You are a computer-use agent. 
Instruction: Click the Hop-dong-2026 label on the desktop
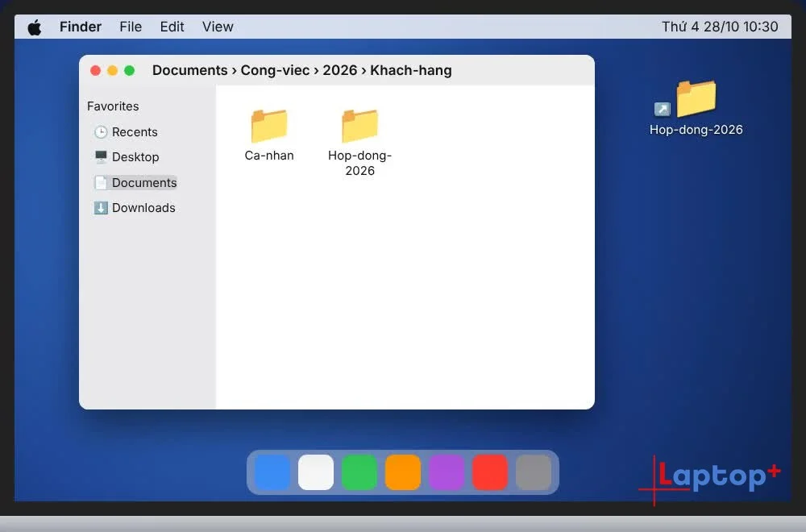tap(696, 130)
